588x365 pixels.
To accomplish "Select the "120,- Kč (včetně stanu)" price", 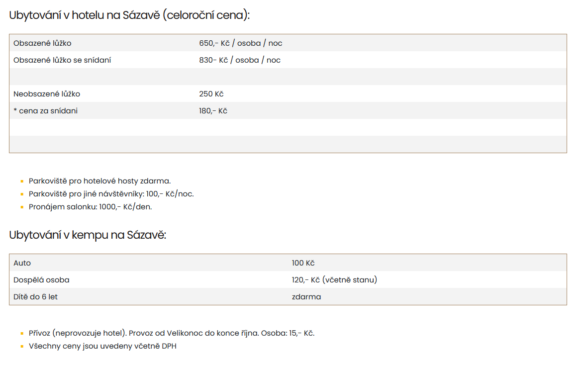I will [x=334, y=280].
